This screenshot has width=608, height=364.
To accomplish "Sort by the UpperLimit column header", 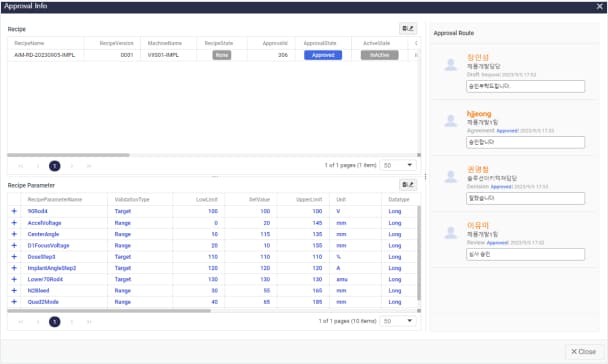I will [x=309, y=199].
